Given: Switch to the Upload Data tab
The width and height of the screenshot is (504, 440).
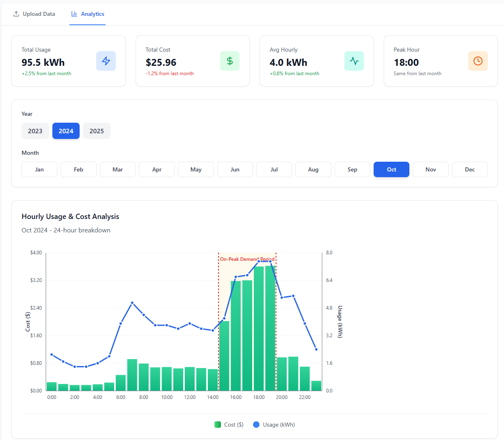Looking at the screenshot, I should (34, 13).
